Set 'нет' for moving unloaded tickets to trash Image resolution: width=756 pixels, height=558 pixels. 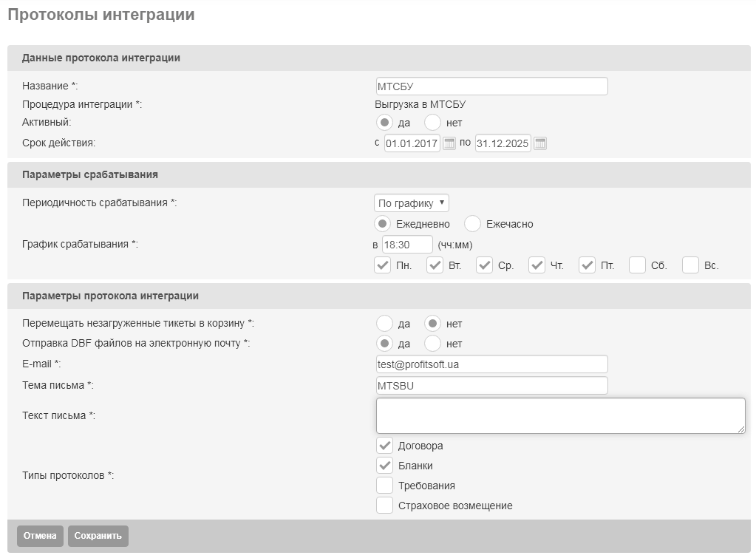(432, 324)
